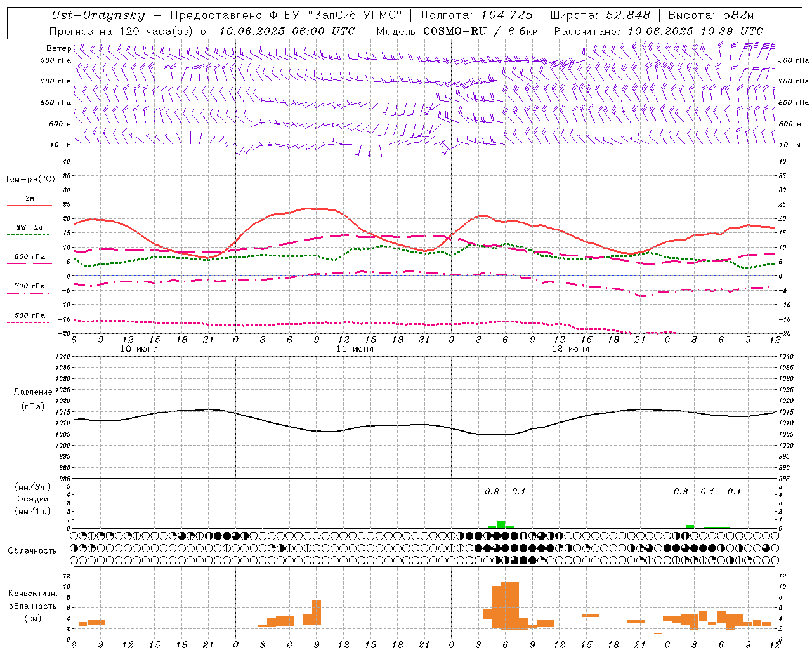Click the tallest orange convective cloud bar
This screenshot has height=650, width=812.
pos(510,605)
